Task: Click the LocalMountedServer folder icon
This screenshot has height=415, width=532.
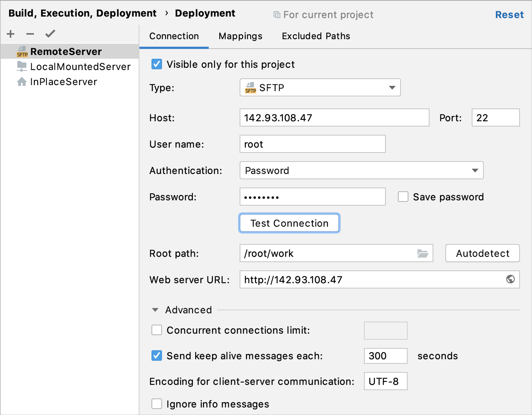Action: [22, 67]
